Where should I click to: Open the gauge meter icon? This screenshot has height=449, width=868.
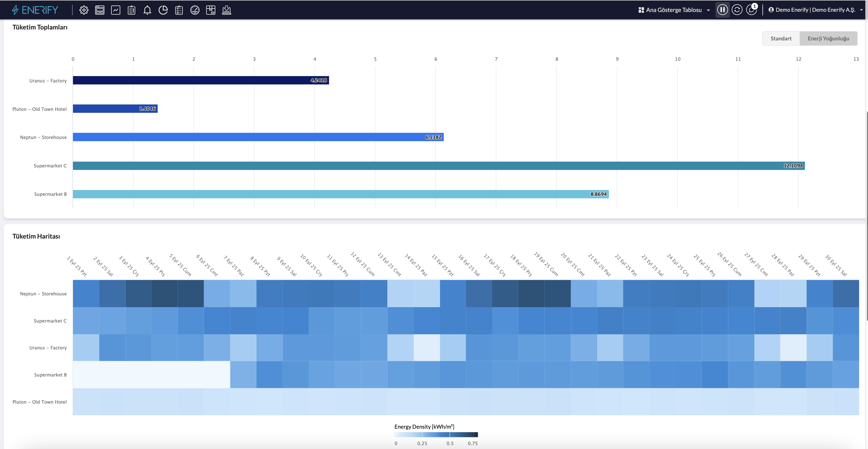(x=195, y=10)
